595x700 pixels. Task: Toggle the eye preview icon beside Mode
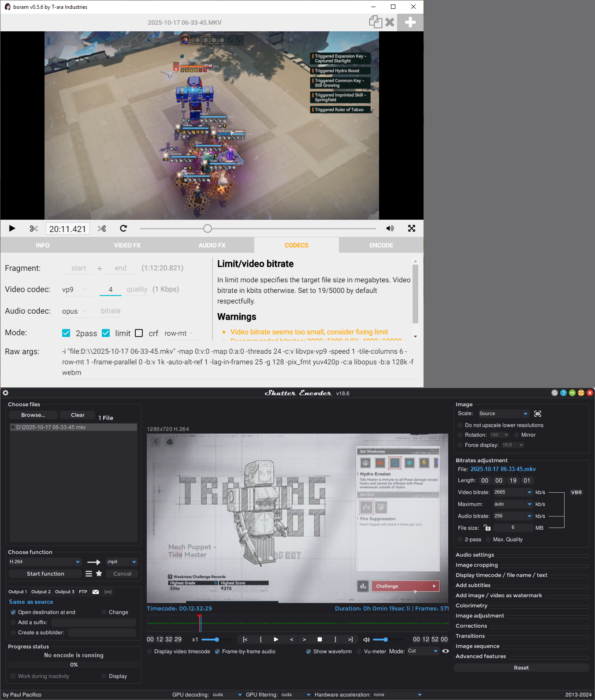click(446, 651)
